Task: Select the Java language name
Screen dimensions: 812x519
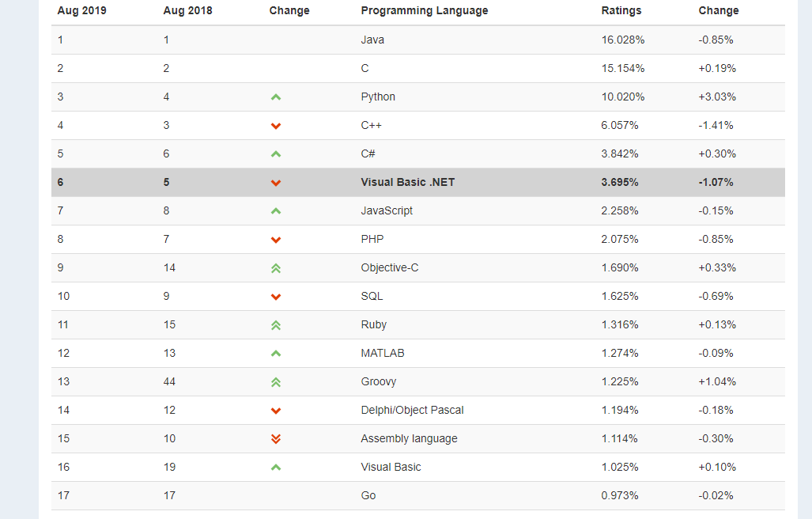Action: (x=372, y=40)
